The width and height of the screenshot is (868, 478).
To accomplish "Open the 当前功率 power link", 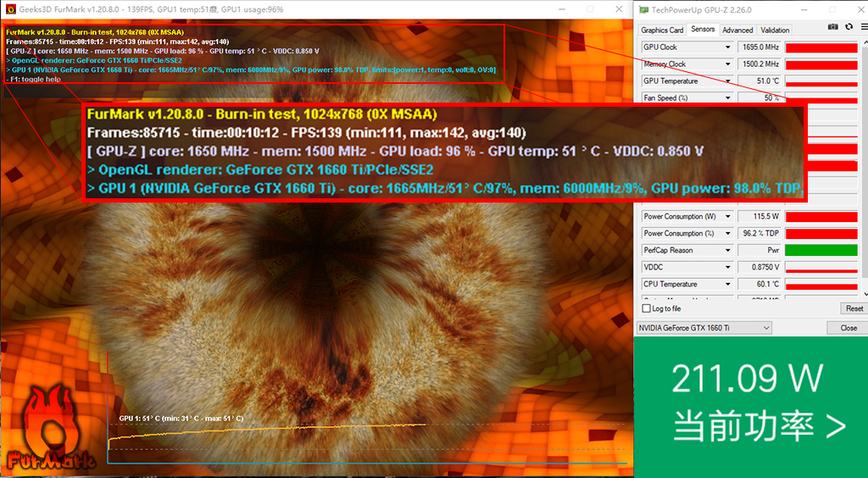I will [x=759, y=426].
